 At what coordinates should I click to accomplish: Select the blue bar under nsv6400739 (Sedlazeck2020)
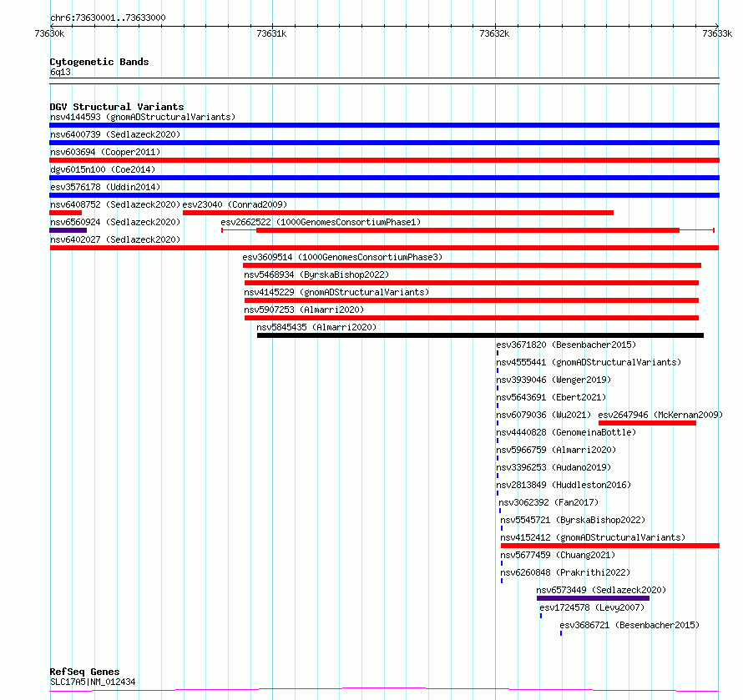(384, 143)
